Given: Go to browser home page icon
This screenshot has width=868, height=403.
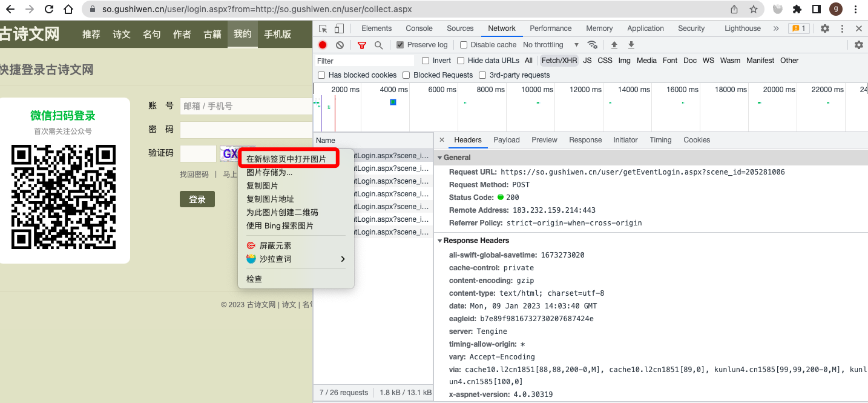Looking at the screenshot, I should point(68,9).
